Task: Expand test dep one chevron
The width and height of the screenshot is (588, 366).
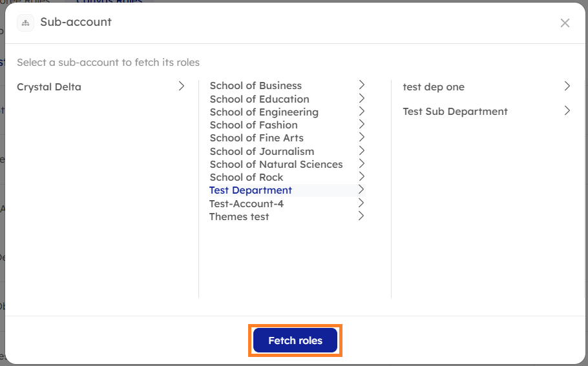Action: pos(567,86)
